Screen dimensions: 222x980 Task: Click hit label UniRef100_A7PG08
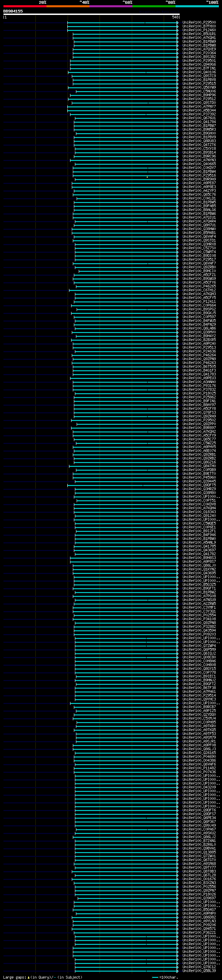[x=199, y=596]
